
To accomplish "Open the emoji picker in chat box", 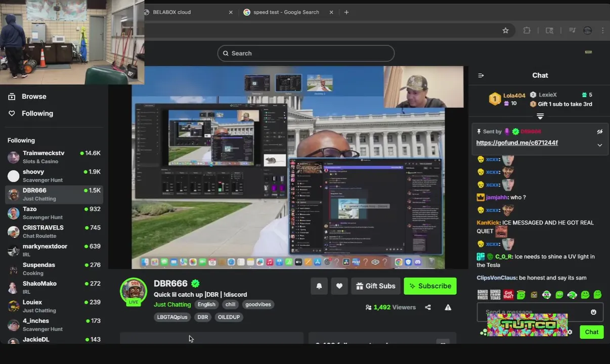I will [x=593, y=312].
